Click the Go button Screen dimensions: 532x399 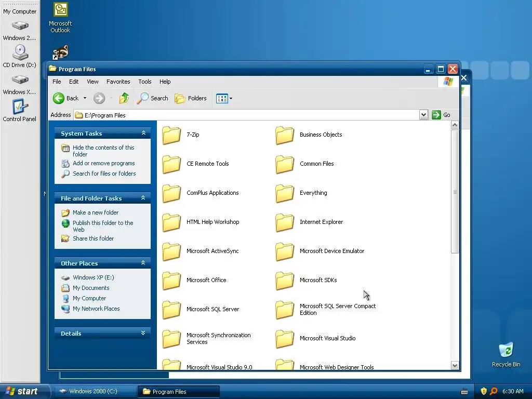point(441,115)
